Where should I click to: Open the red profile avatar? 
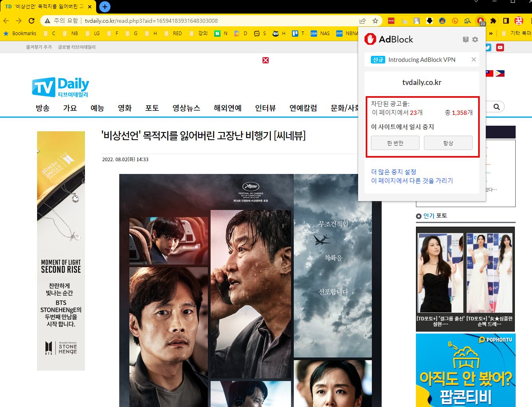point(519,21)
